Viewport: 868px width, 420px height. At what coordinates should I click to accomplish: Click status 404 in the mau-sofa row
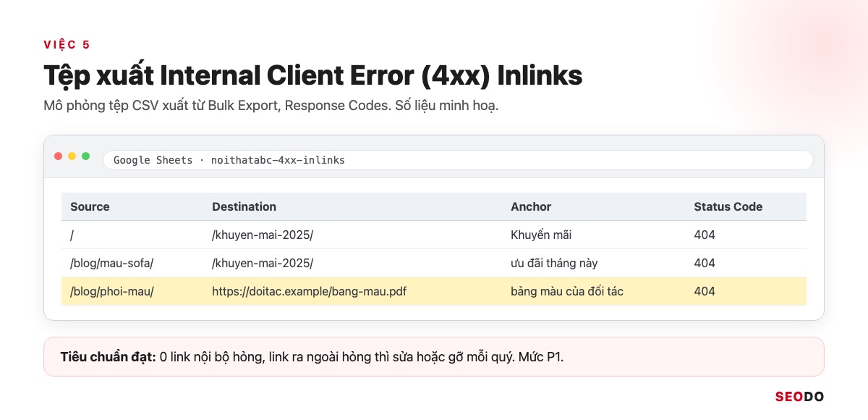point(705,263)
